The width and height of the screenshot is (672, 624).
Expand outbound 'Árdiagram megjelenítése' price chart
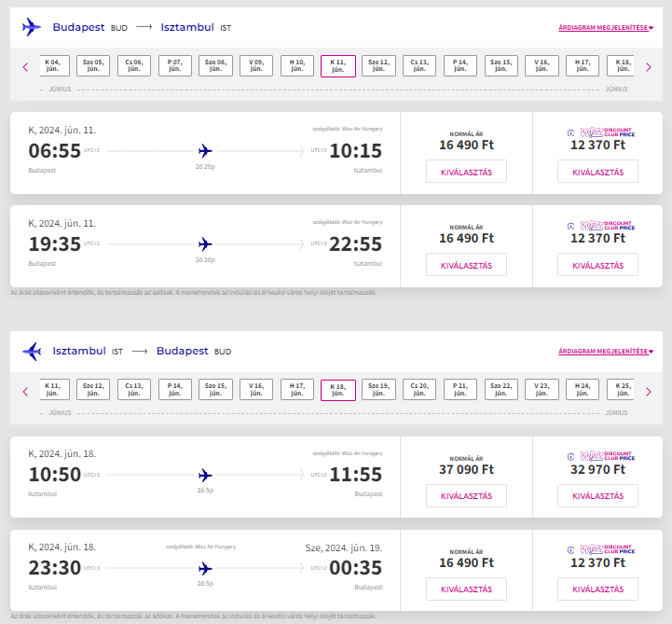click(606, 27)
